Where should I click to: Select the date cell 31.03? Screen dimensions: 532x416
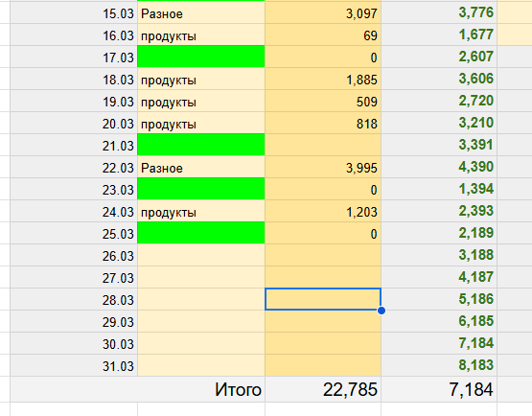click(x=74, y=366)
